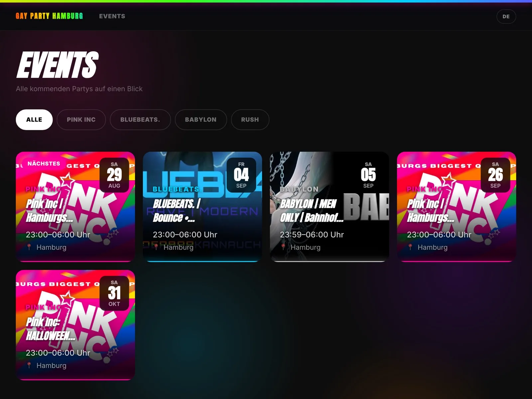This screenshot has width=532, height=399.
Task: Filter events by BLUEBEATS.
Action: click(140, 120)
